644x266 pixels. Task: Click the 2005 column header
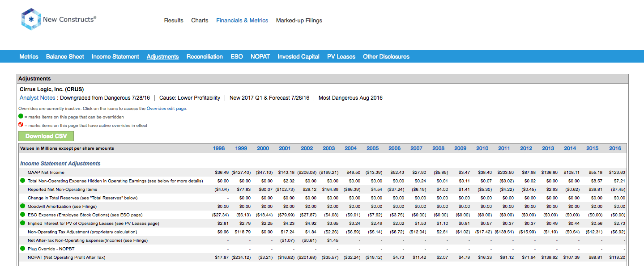(372, 148)
